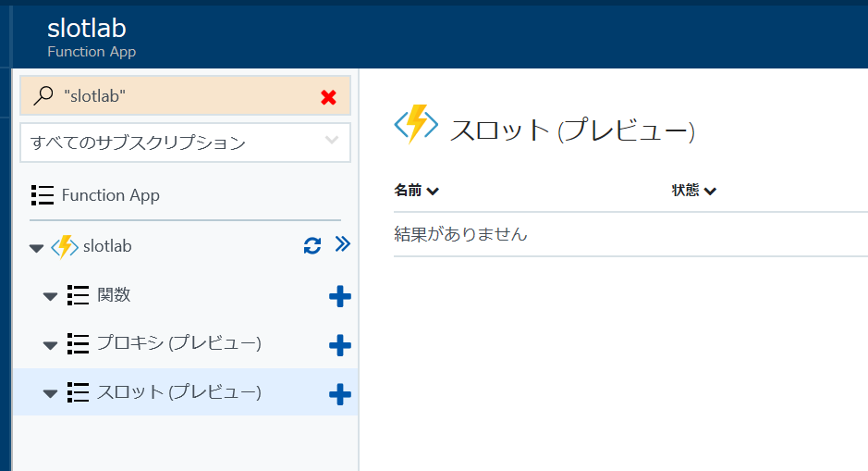Click the Function App subtitle in header

92,52
